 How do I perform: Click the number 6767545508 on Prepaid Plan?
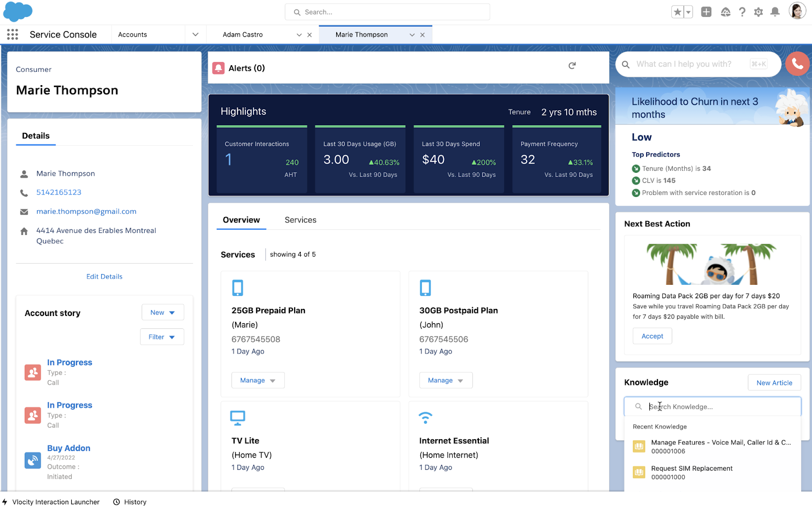256,339
